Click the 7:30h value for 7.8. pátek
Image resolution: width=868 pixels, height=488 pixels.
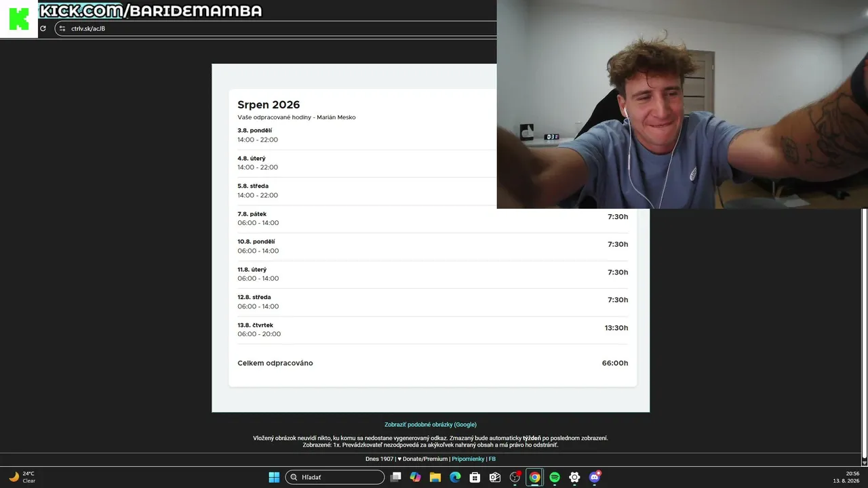tap(618, 217)
